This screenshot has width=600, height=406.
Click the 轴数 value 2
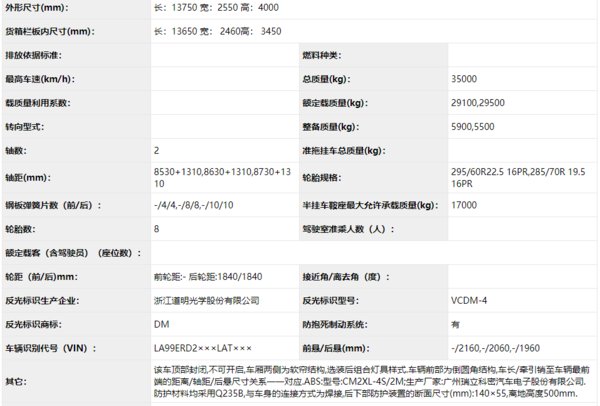(x=157, y=151)
